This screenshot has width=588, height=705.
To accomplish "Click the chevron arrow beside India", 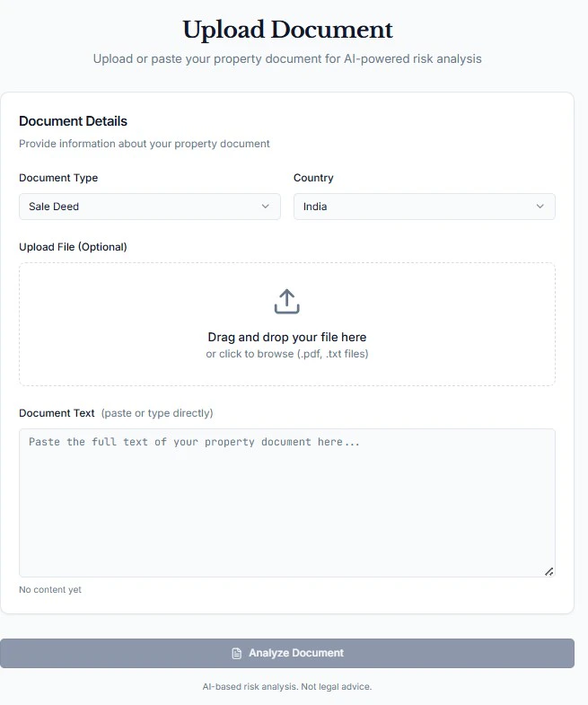I will pos(540,207).
